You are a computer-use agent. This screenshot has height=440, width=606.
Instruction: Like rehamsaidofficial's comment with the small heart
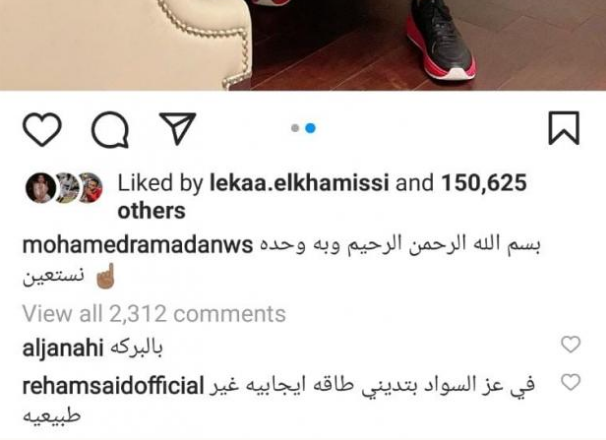(x=571, y=382)
